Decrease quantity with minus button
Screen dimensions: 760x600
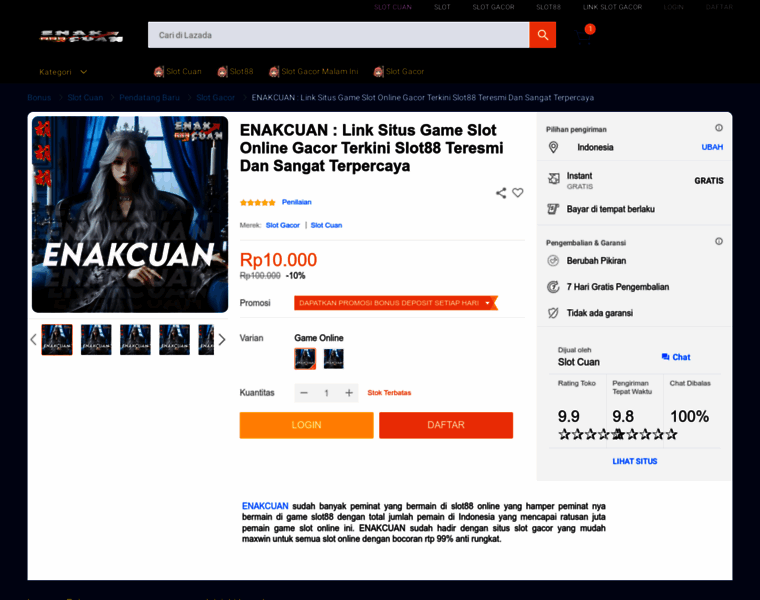tap(304, 393)
